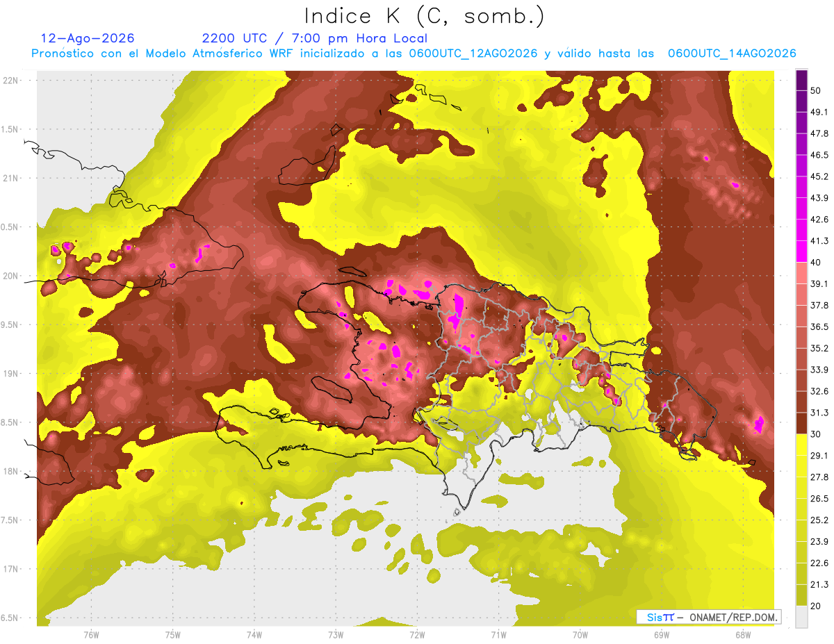Click the "2200 UTC / 7:00 pm Hora Local" text
Viewport: 834px width, 644px height.
tap(315, 38)
